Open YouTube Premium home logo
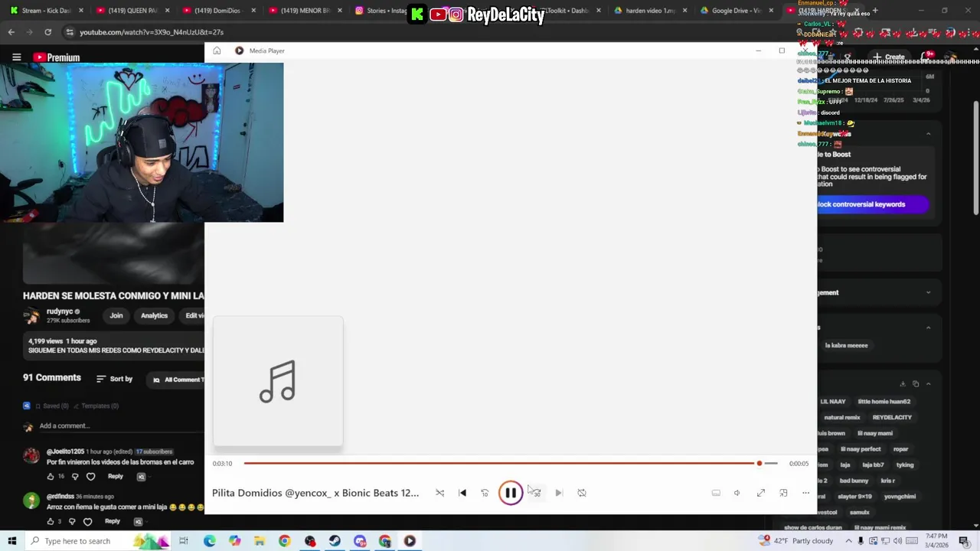980x551 pixels. tap(57, 57)
